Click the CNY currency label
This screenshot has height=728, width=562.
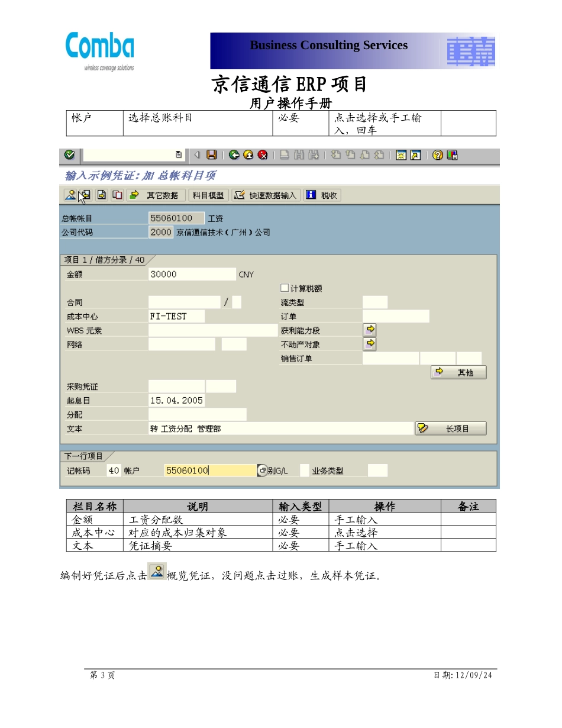point(246,275)
